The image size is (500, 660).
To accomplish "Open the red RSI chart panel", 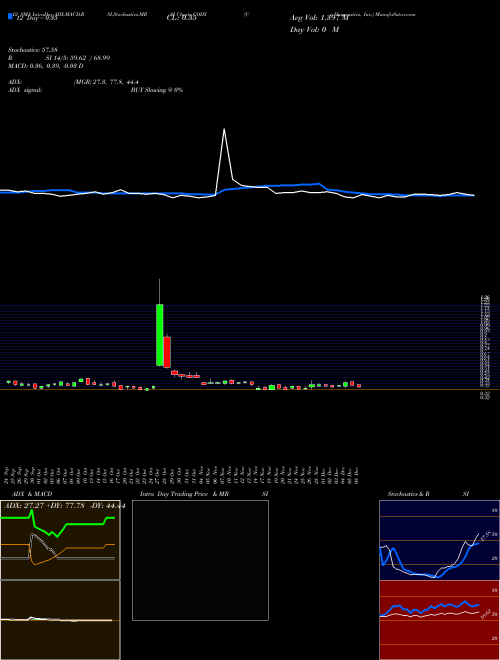I will click(439, 620).
